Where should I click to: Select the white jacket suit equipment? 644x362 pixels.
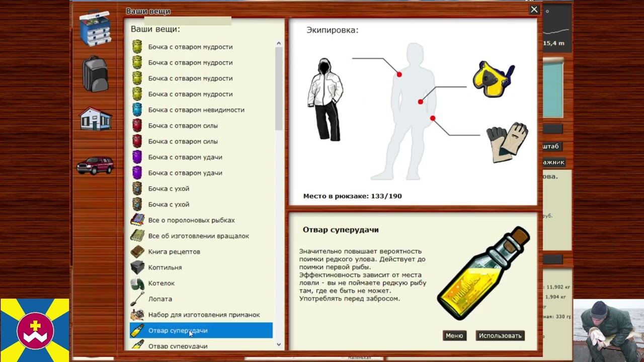326,100
